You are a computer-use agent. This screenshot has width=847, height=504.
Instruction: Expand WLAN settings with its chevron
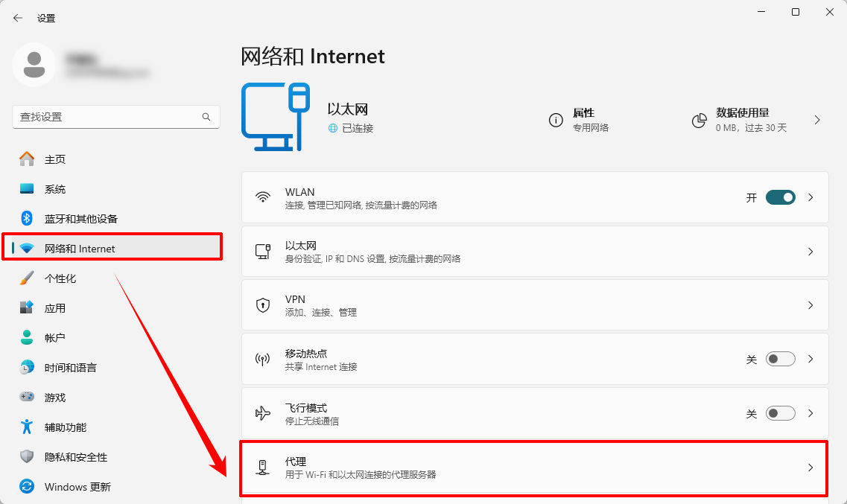[x=810, y=197]
